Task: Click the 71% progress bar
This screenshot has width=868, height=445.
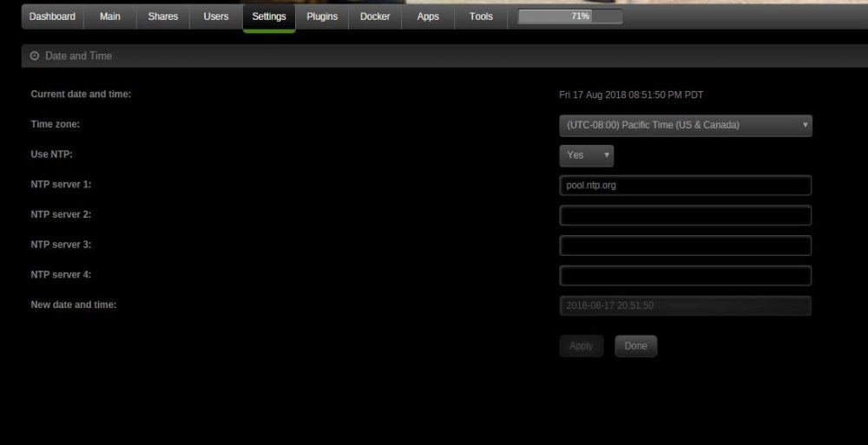Action: pyautogui.click(x=570, y=16)
